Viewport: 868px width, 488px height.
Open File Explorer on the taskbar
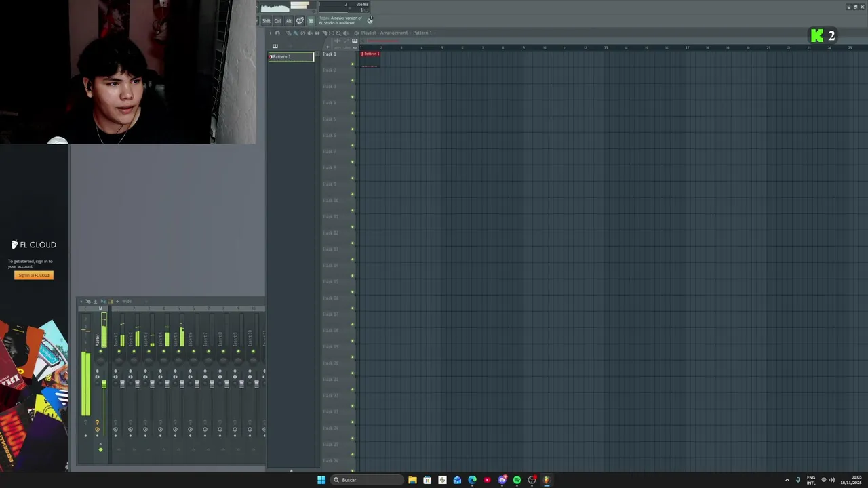(x=412, y=480)
